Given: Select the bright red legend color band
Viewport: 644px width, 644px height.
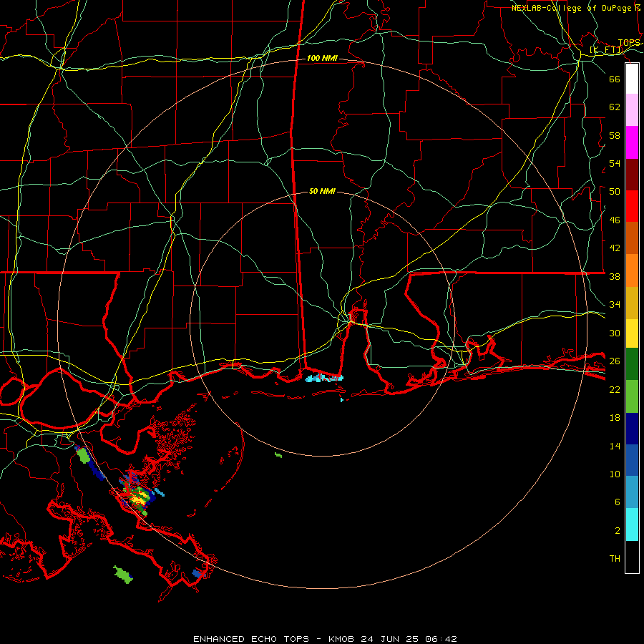Looking at the screenshot, I should tap(632, 206).
